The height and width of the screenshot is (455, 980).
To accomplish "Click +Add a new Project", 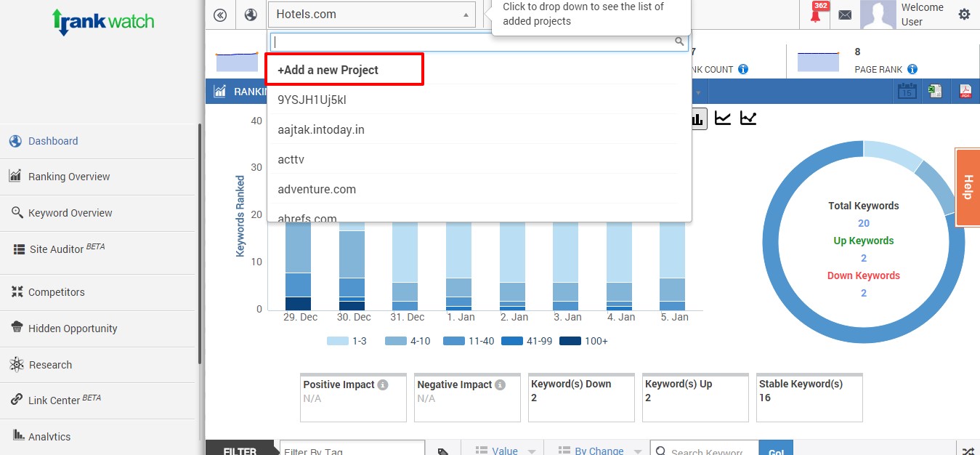I will [344, 70].
